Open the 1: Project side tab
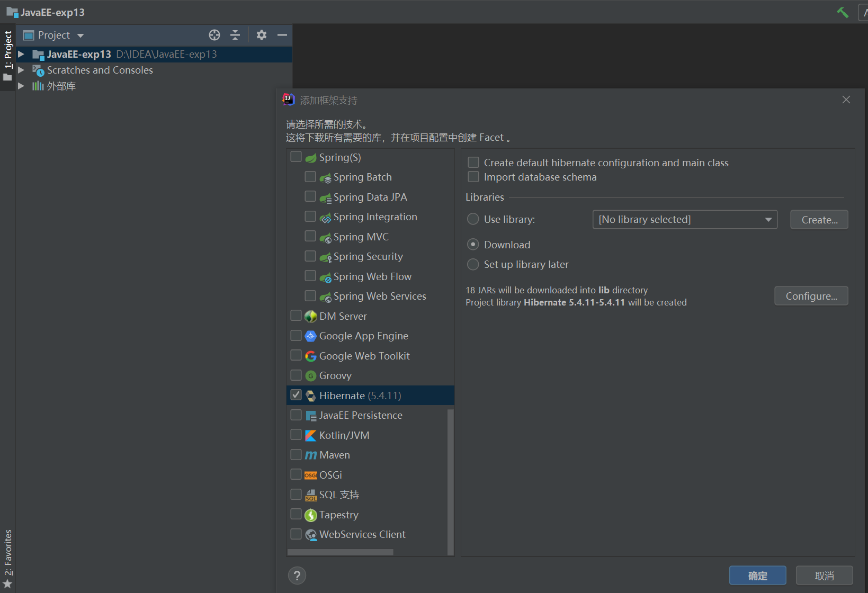 7,57
